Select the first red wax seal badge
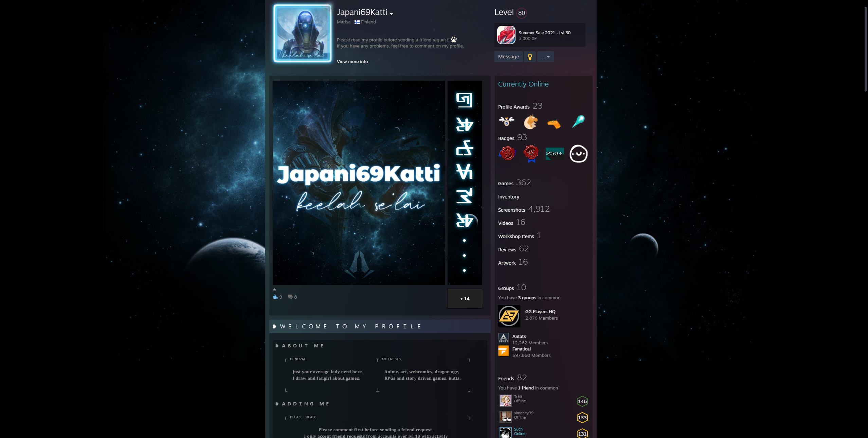868x438 pixels. [507, 154]
